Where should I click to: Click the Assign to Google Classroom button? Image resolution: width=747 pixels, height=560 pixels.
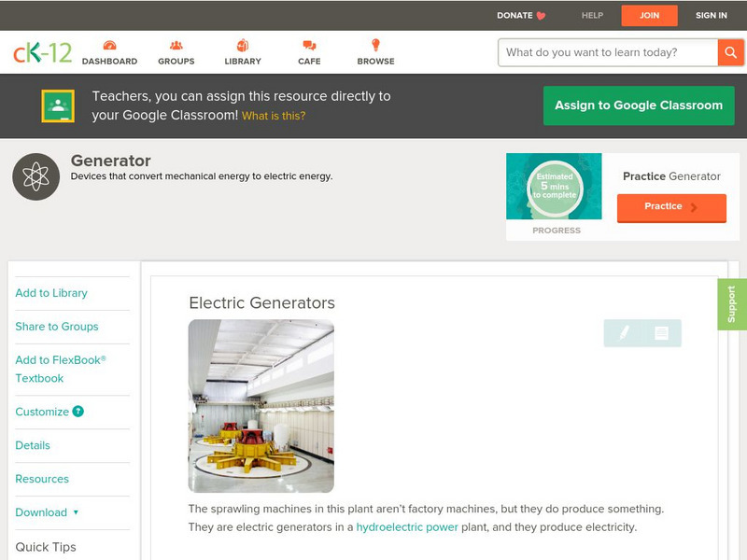click(x=639, y=105)
